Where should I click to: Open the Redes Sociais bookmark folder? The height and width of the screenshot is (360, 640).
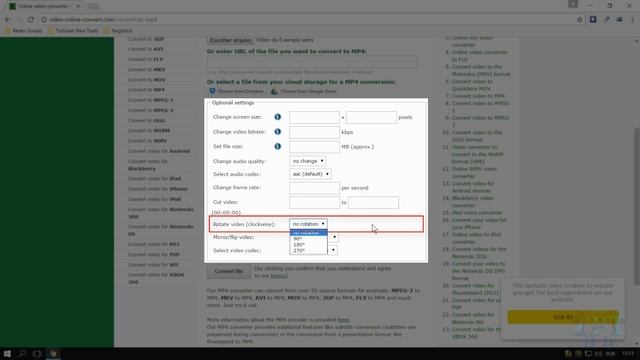tap(23, 31)
